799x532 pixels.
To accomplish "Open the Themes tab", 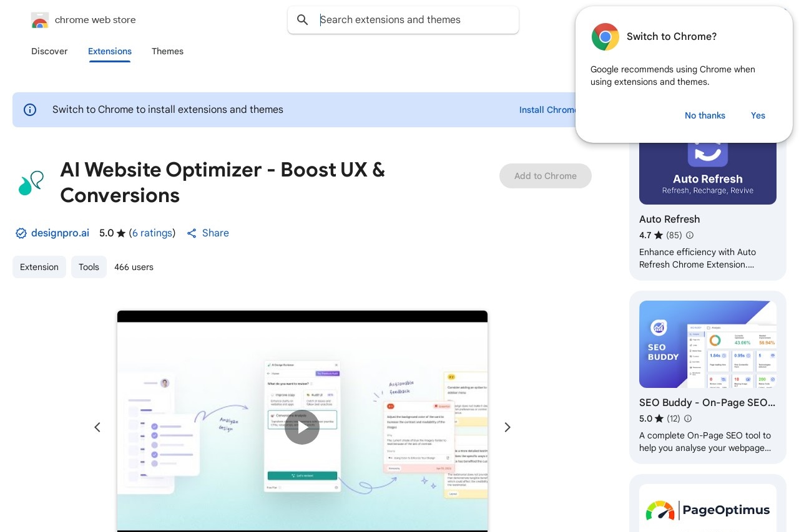I will pyautogui.click(x=167, y=51).
